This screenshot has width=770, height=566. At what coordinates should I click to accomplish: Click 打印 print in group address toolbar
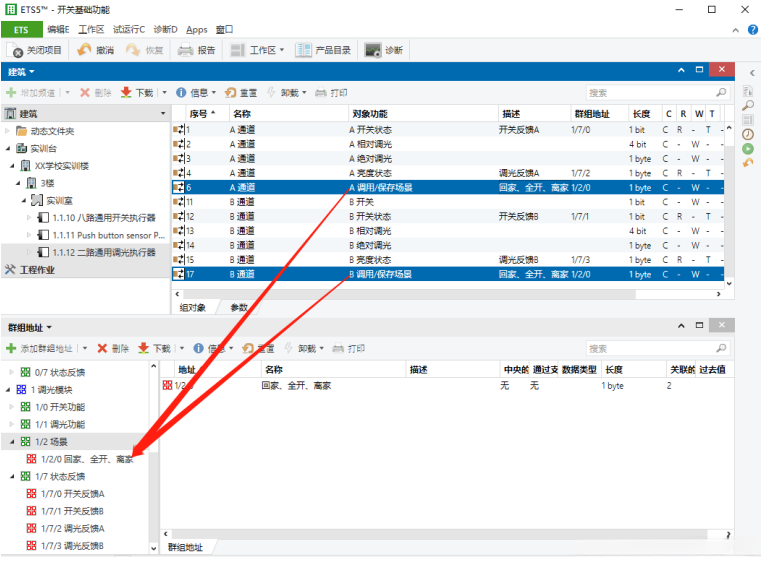click(x=349, y=349)
